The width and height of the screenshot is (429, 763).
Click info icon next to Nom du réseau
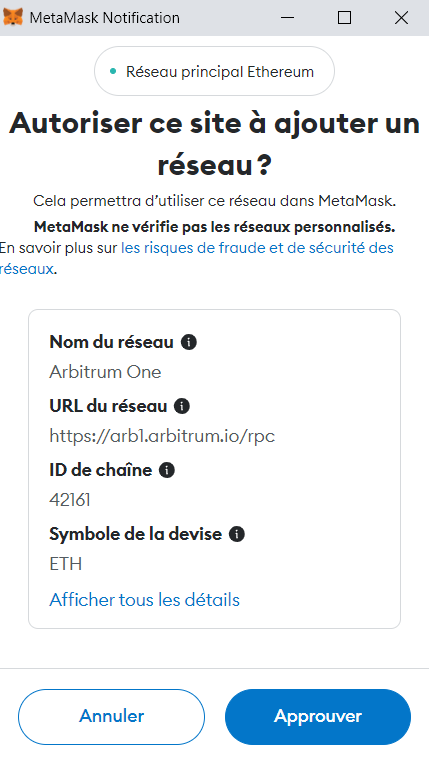189,342
